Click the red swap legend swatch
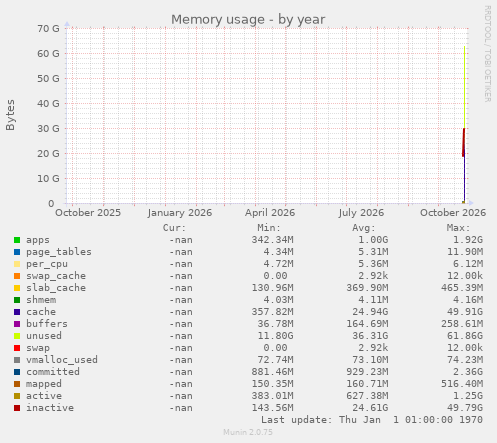Viewport: 497px width, 443px height. coord(17,348)
